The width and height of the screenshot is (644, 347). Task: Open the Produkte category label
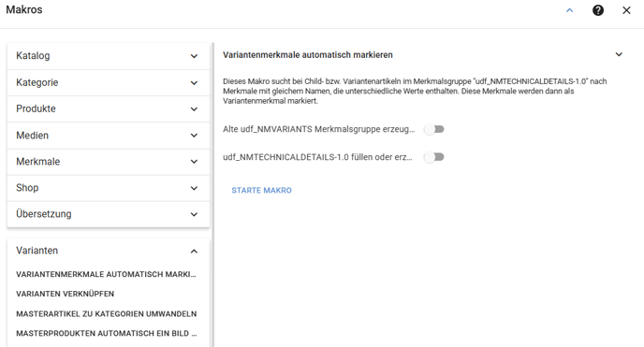click(36, 108)
